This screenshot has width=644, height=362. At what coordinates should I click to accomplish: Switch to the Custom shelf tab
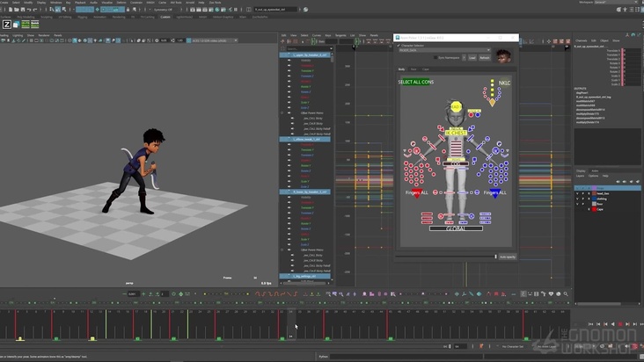[x=166, y=16]
